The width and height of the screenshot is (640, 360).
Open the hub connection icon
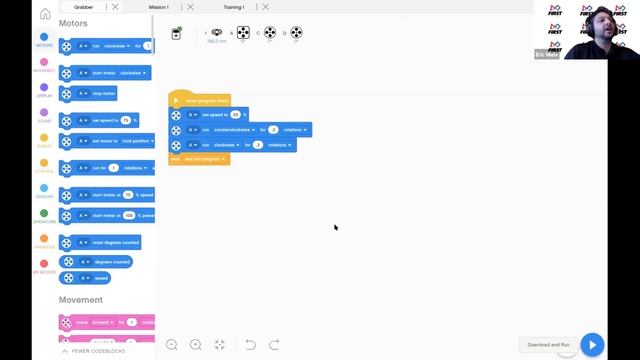coord(176,33)
